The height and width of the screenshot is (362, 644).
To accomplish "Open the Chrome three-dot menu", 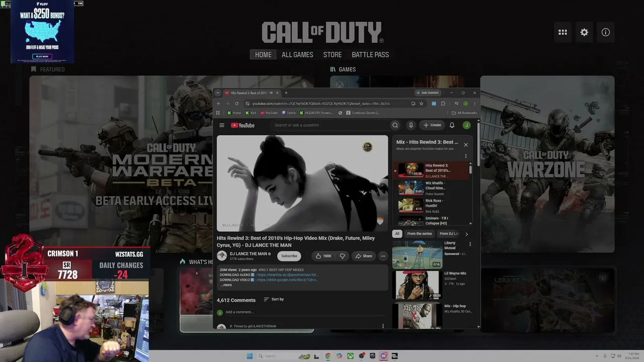I will 474,104.
